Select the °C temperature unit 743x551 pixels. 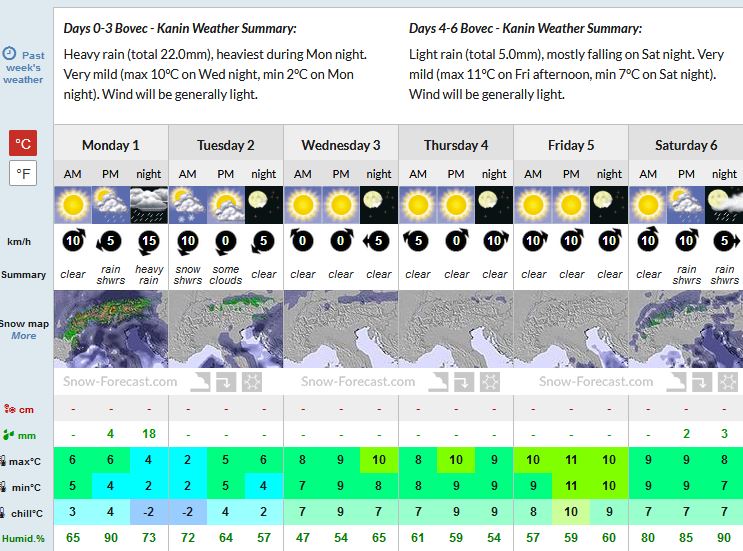click(23, 143)
